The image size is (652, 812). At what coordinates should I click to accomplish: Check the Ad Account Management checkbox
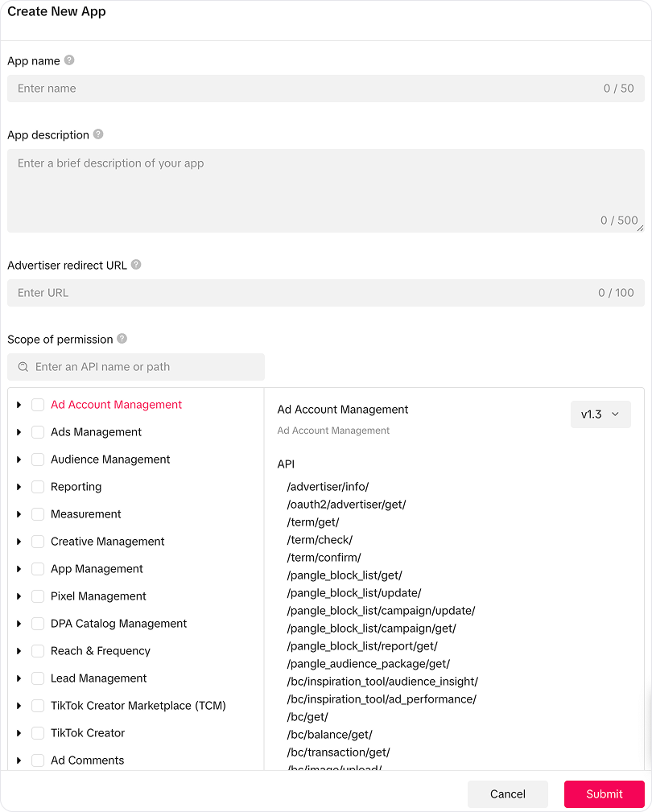point(38,405)
